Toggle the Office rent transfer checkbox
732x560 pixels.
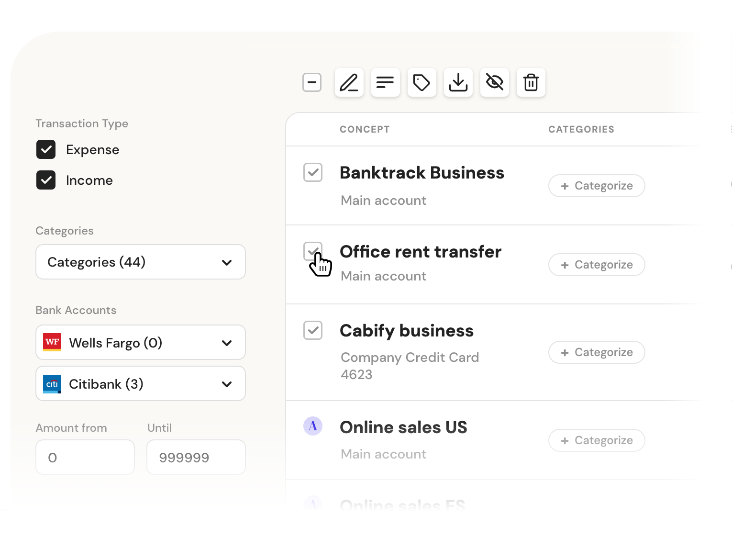[x=313, y=251]
